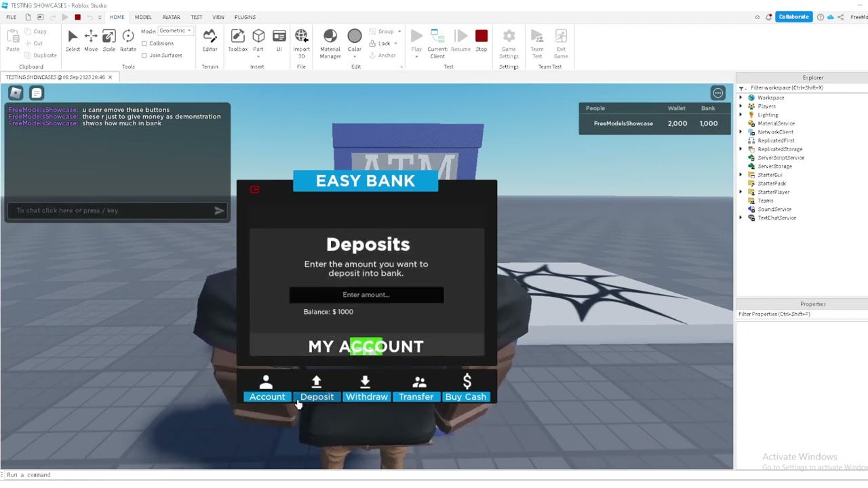Activate the Move tool
868x488 pixels.
pyautogui.click(x=91, y=41)
